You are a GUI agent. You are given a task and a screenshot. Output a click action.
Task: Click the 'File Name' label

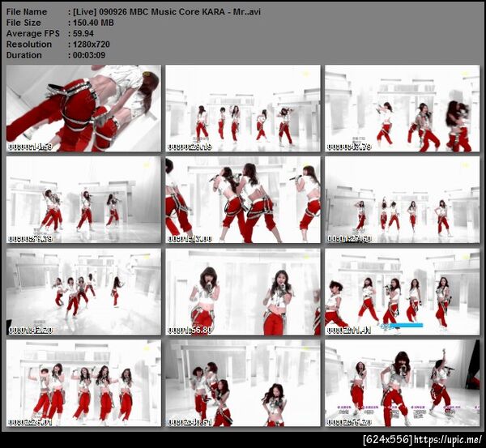(27, 12)
